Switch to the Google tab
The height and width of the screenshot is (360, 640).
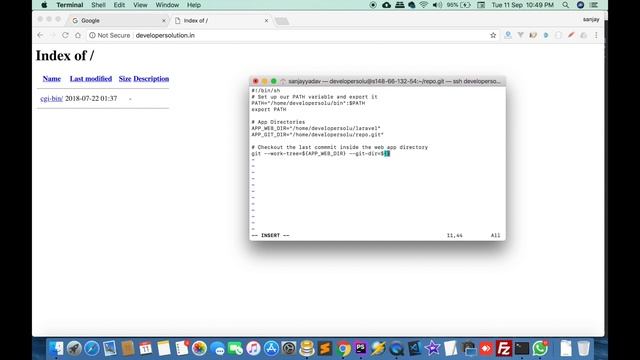click(x=117, y=20)
